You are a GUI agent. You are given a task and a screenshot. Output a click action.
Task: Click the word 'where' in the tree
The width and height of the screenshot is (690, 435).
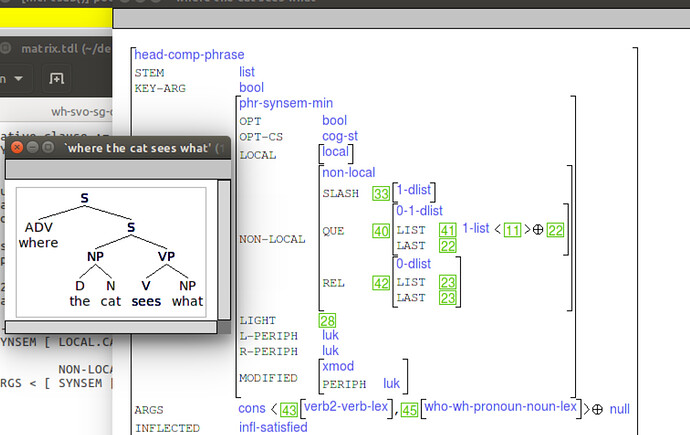click(38, 243)
